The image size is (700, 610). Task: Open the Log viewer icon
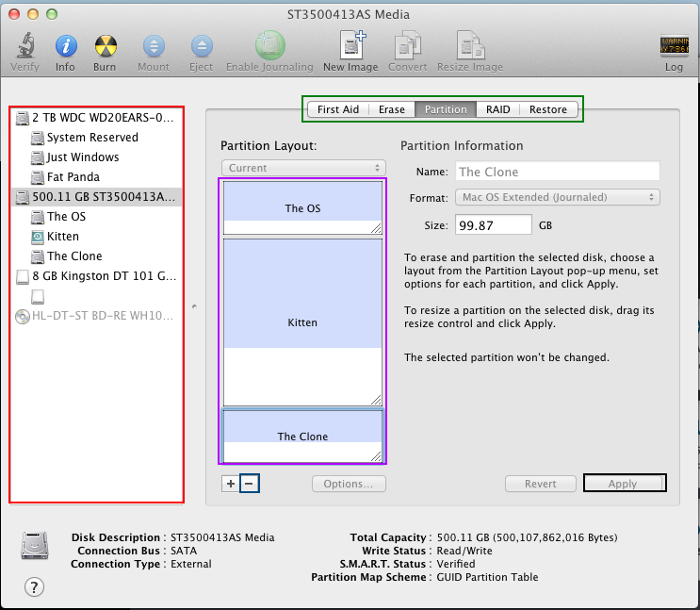coord(674,45)
